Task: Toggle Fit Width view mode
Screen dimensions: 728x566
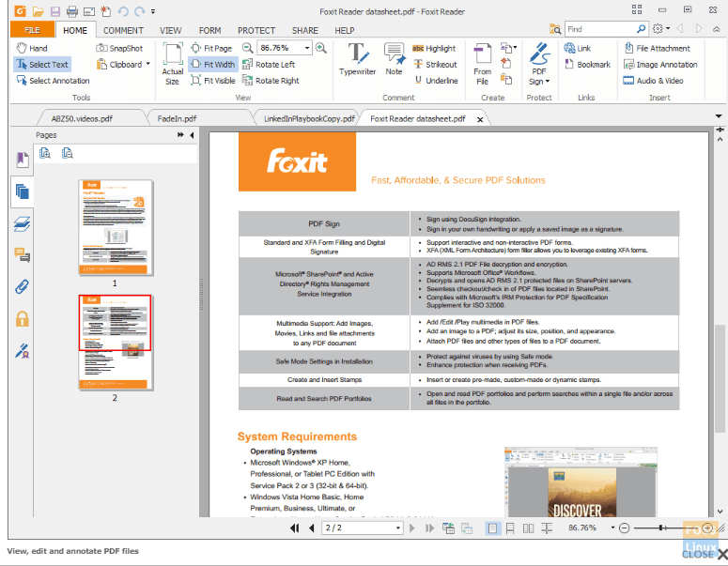Action: pos(212,65)
